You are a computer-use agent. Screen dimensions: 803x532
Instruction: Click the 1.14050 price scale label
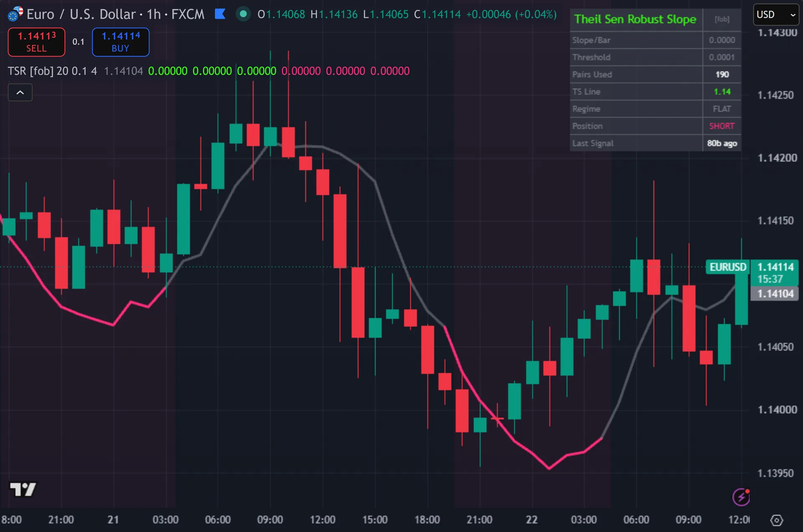(775, 347)
